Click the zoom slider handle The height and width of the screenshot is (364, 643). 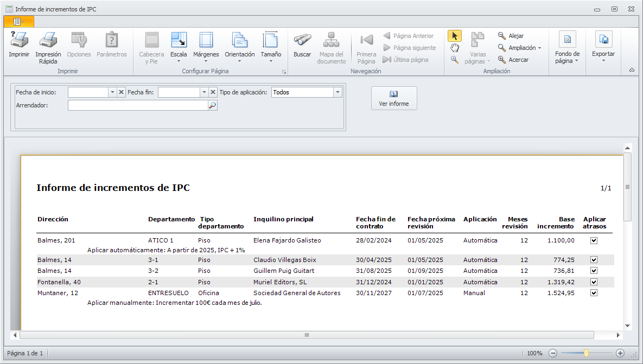[x=586, y=353]
